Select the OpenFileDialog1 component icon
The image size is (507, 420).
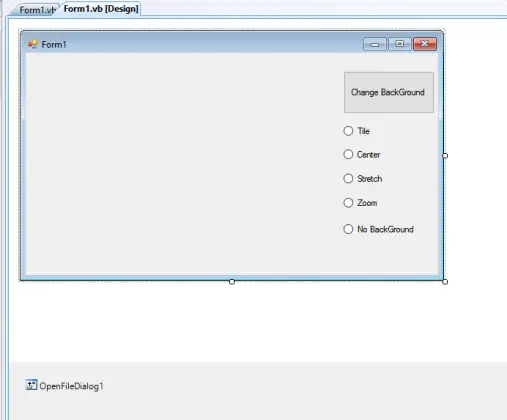[x=31, y=385]
